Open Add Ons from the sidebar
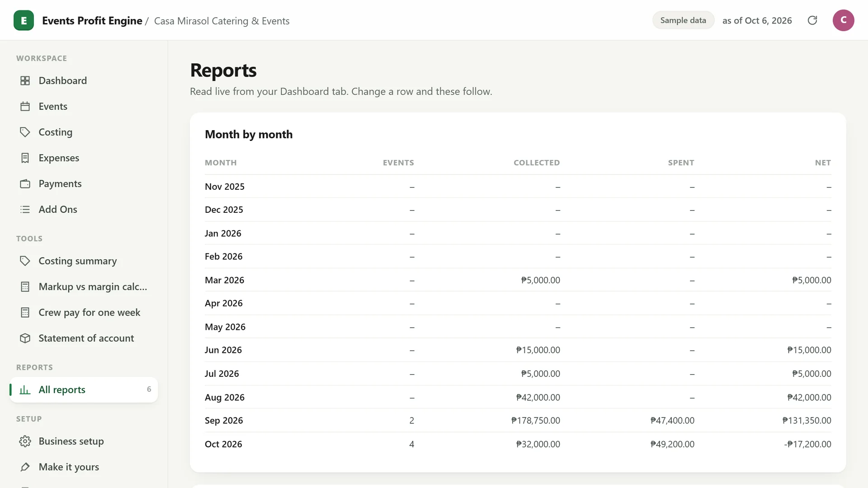 [84, 209]
